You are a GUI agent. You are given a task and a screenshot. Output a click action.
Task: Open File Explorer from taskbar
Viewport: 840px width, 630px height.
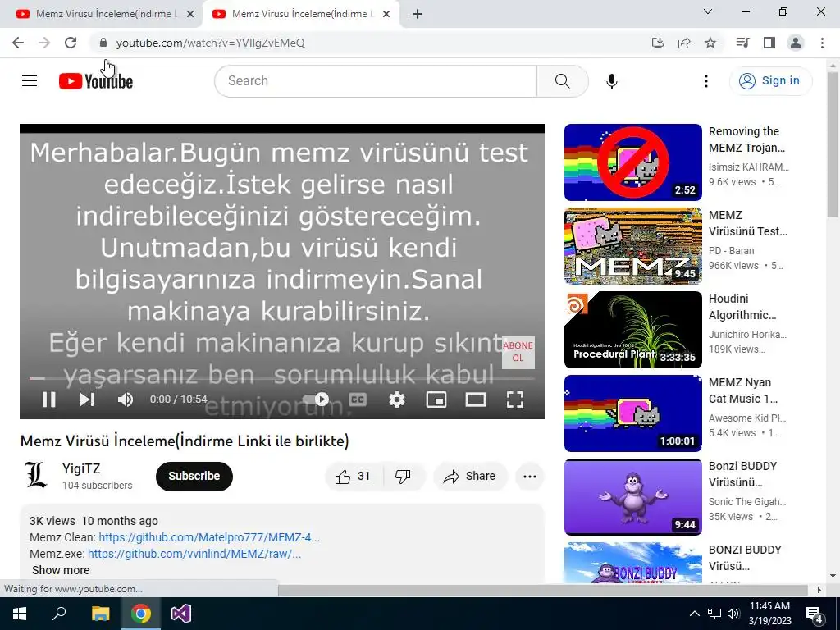click(x=100, y=614)
